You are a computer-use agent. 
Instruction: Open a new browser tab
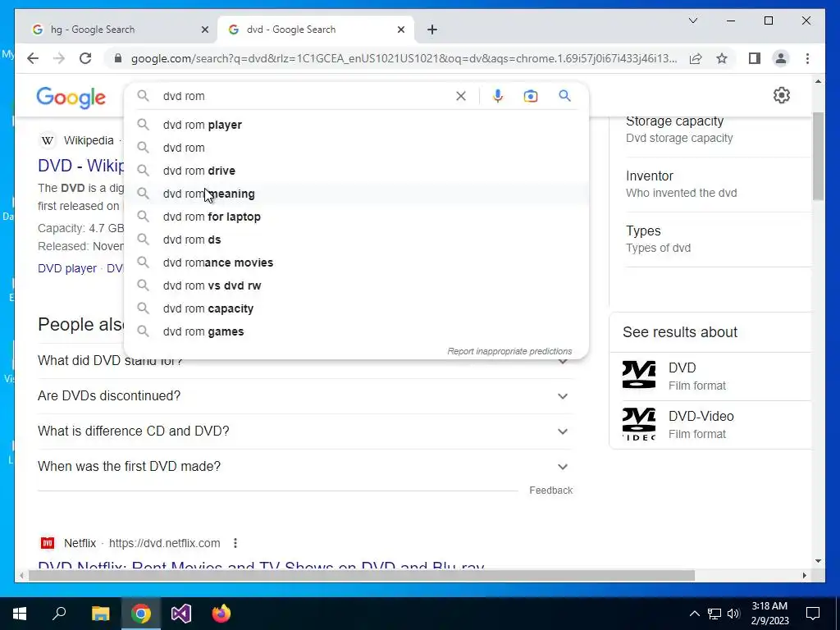(x=432, y=30)
